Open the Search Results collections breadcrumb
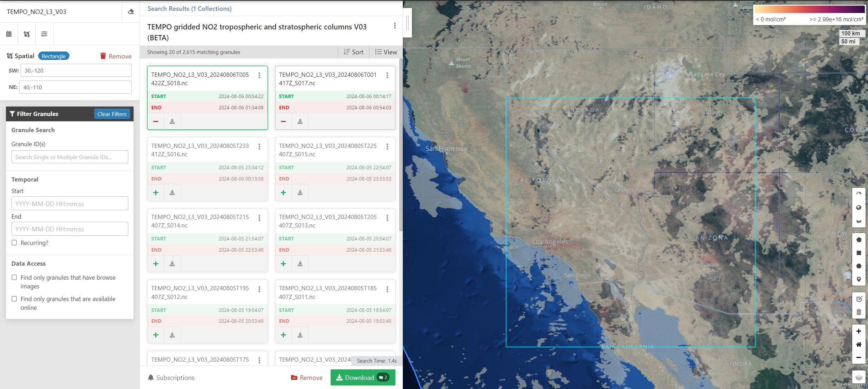The image size is (868, 389). coord(189,9)
